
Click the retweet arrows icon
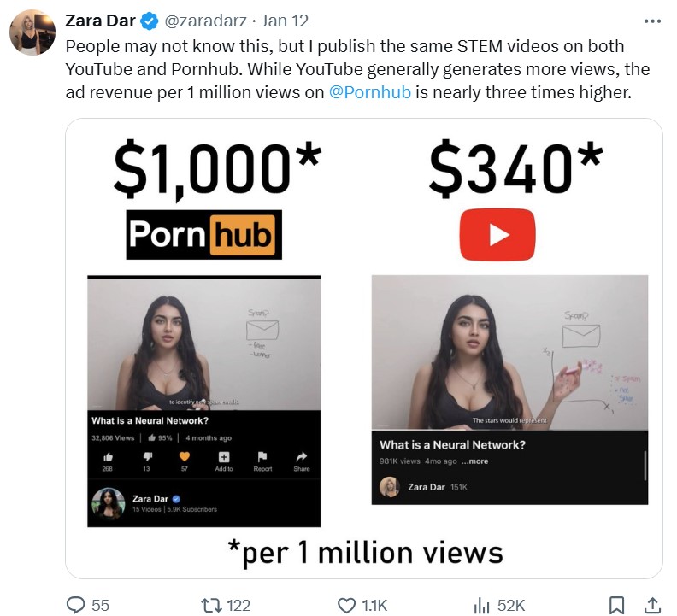point(212,605)
